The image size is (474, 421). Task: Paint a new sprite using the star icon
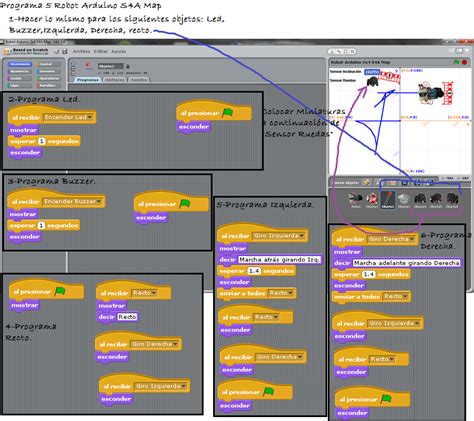(367, 182)
